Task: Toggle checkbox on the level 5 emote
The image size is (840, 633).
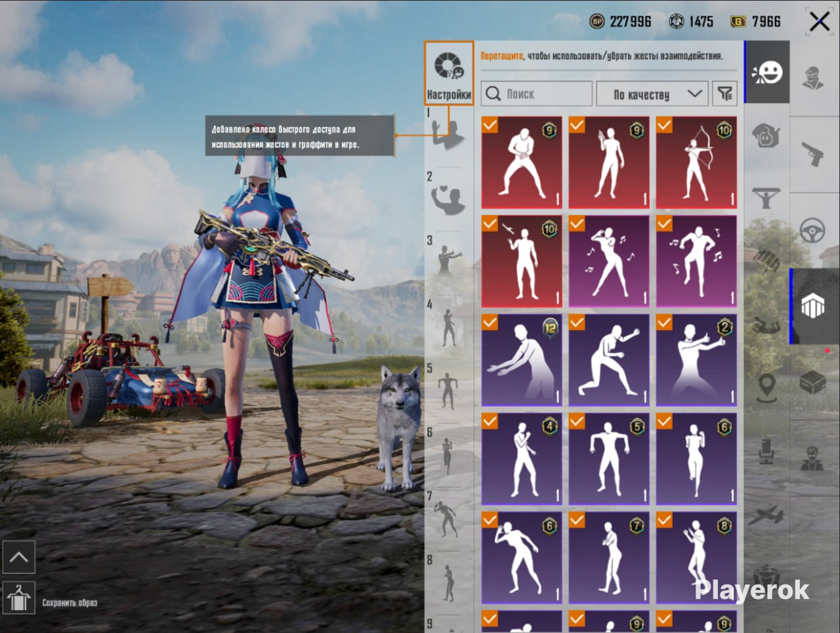Action: click(577, 421)
